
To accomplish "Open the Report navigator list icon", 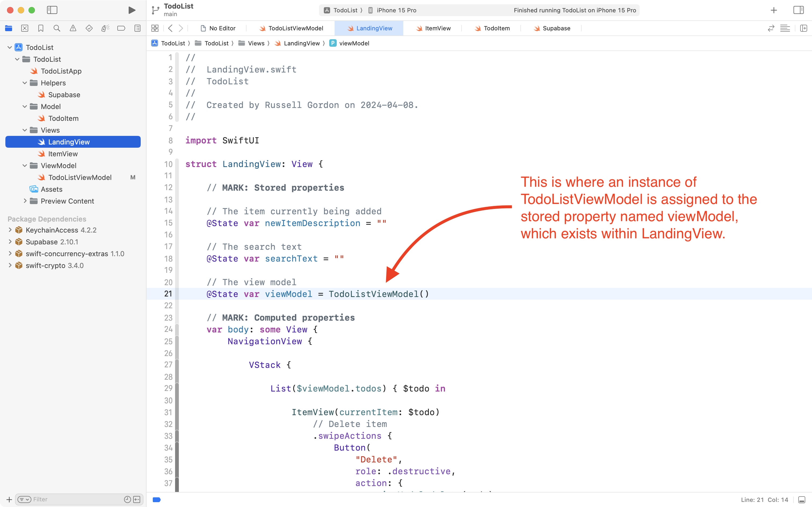I will point(137,28).
